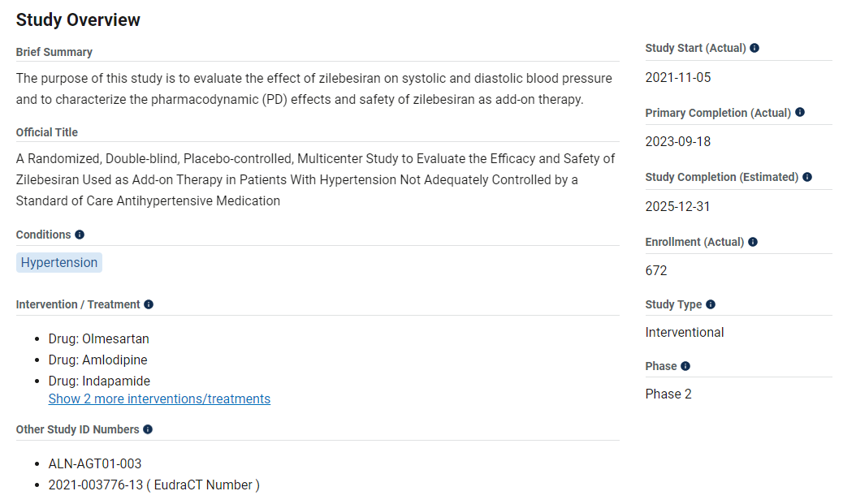
Task: Click the Drug: Olmesartan list item
Action: coord(99,339)
